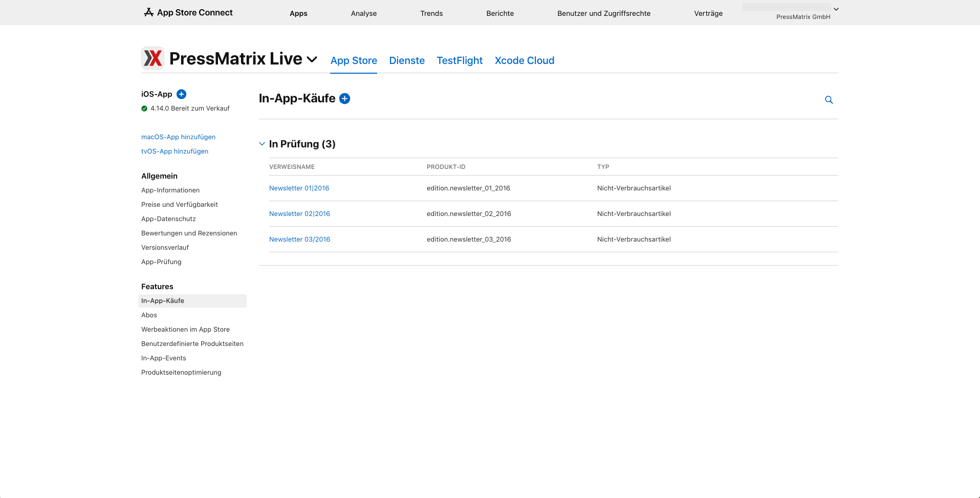Collapse the In Prüfung (3) section
980x498 pixels.
[262, 144]
